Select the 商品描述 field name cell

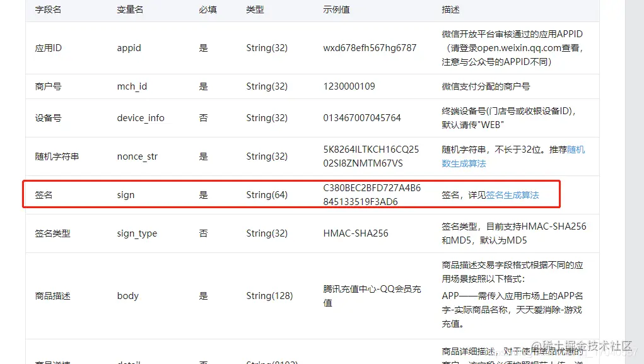coord(52,296)
